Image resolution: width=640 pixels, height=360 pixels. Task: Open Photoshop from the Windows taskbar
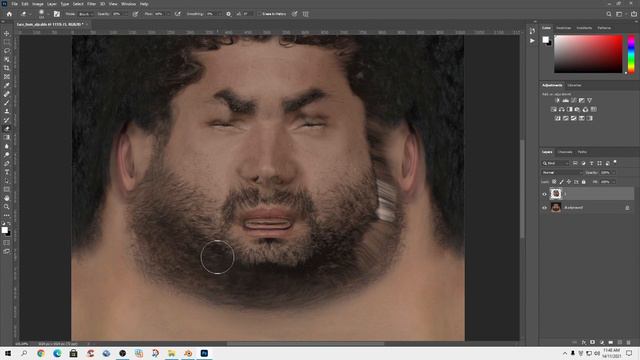[204, 353]
